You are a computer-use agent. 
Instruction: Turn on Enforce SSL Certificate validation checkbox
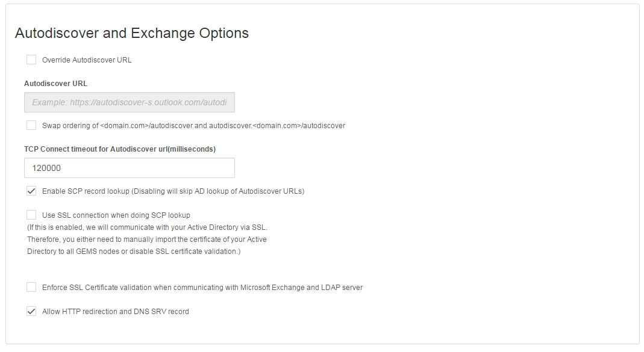(31, 287)
